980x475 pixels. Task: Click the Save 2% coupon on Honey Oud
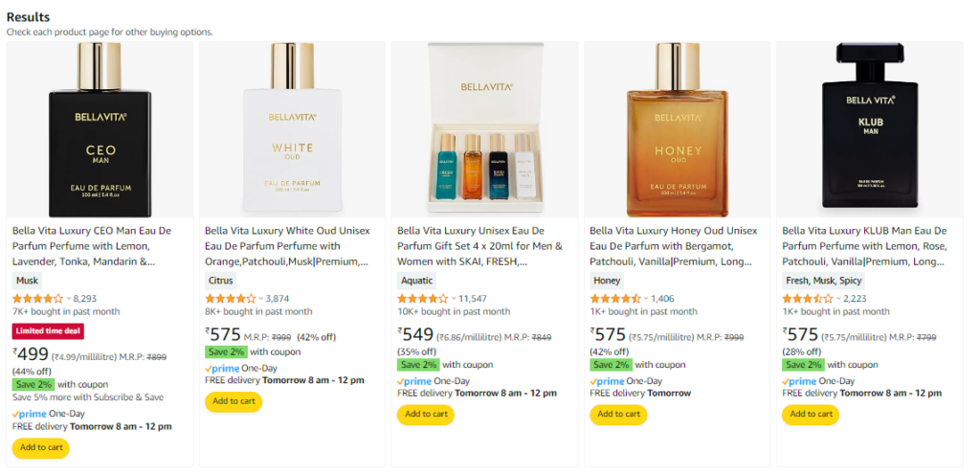coord(611,365)
